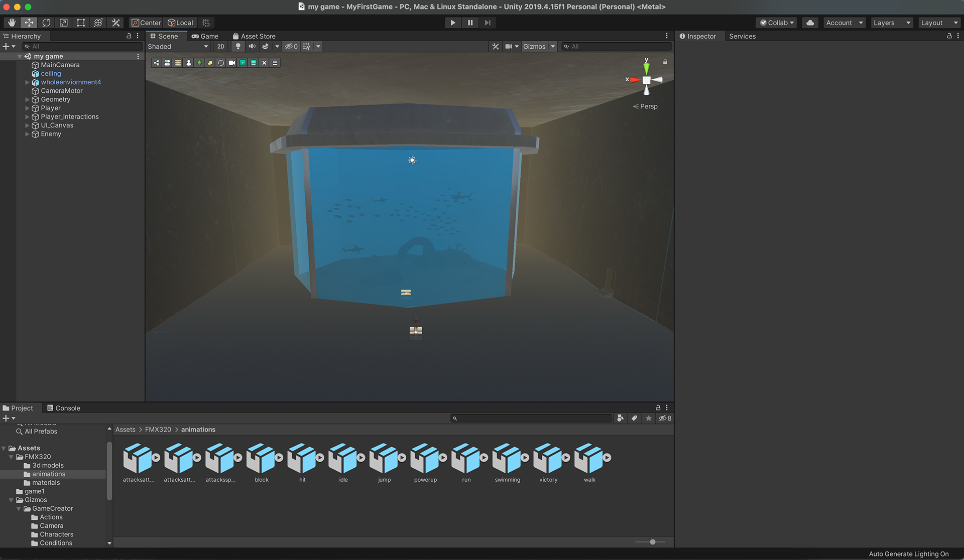Collapse the GameCreator folder

point(19,508)
